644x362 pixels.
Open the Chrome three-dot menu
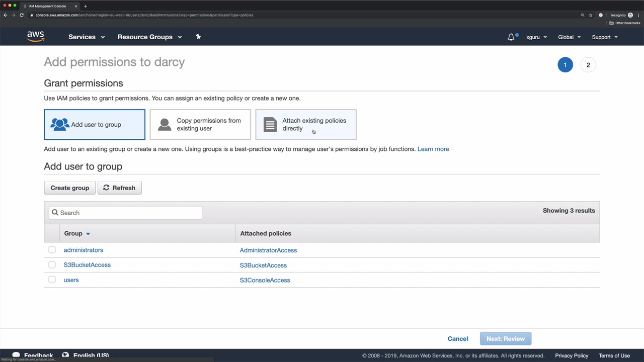coord(638,15)
